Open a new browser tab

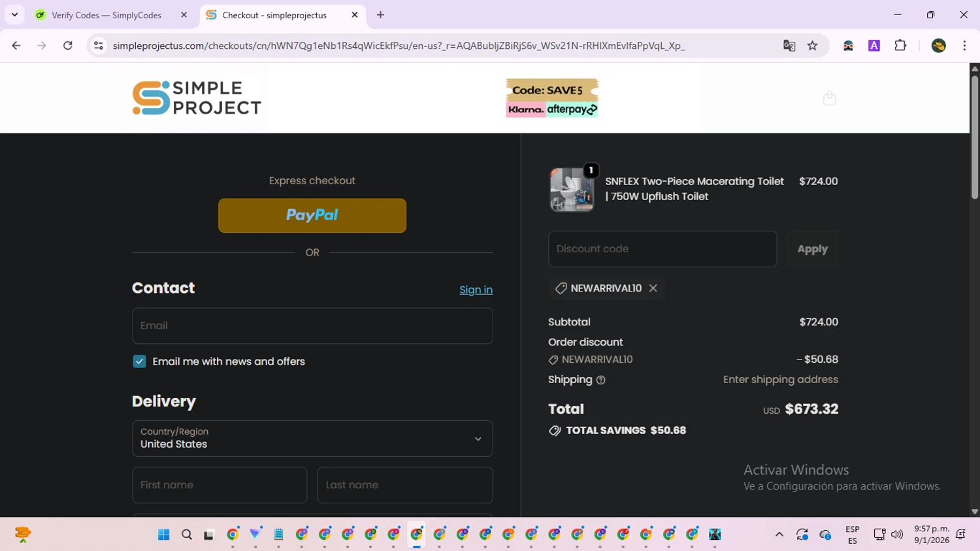click(380, 15)
